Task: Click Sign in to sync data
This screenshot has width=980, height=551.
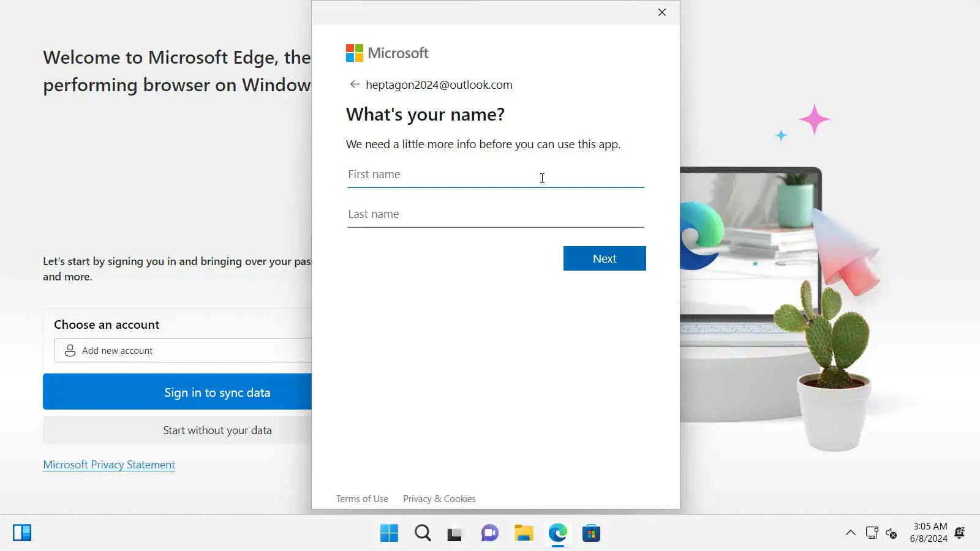Action: click(178, 392)
